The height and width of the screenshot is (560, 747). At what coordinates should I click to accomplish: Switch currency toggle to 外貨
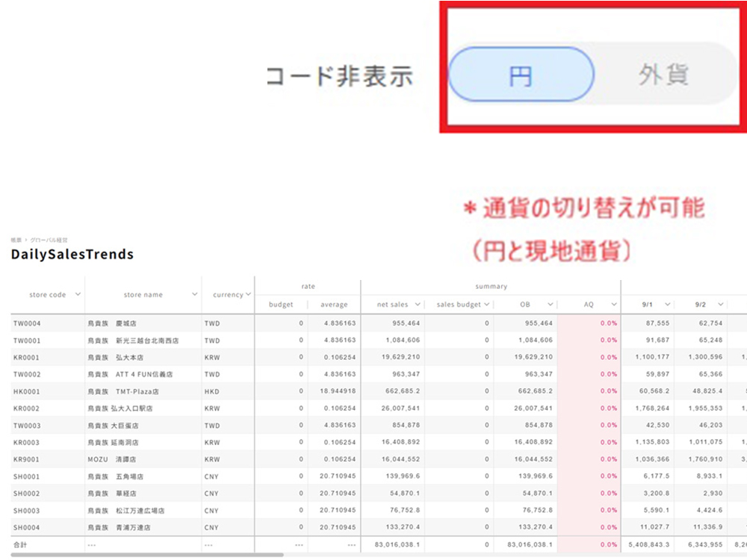663,75
